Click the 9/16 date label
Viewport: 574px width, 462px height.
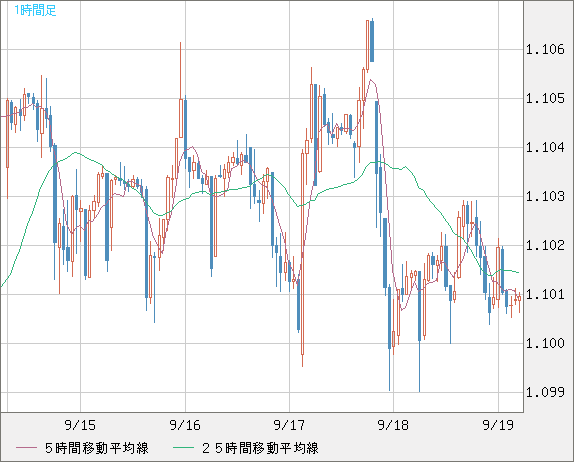coord(185,425)
